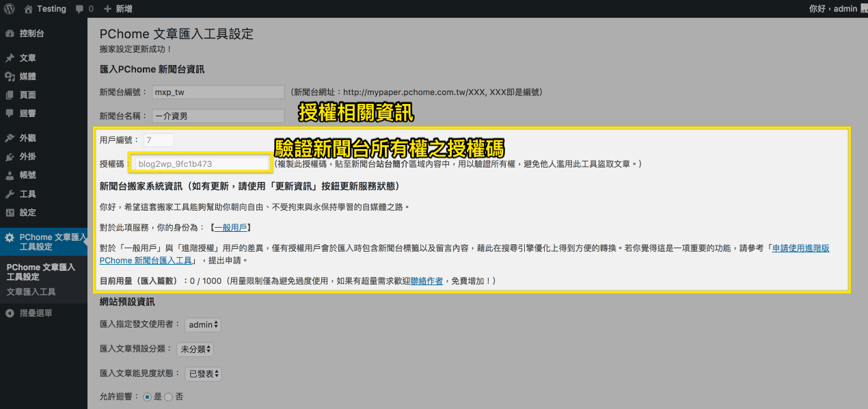This screenshot has height=409, width=868.
Task: Click the 用戶編號 field showing 7
Action: point(159,140)
